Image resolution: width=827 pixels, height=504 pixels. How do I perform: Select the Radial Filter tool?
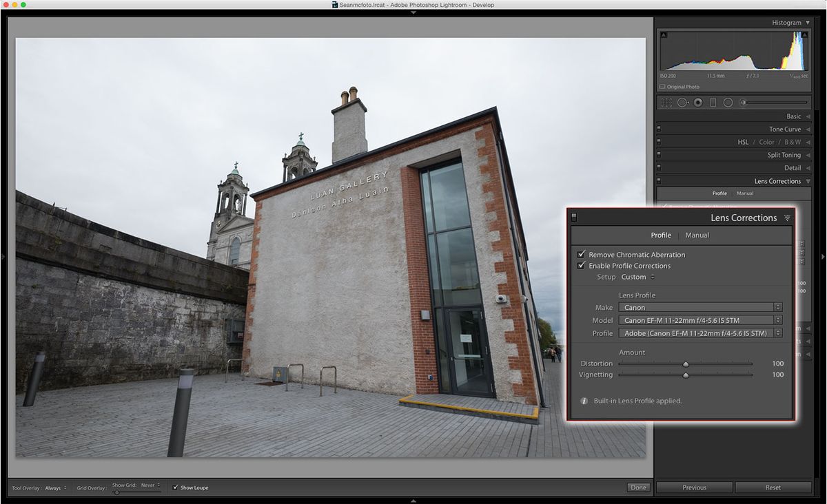click(728, 102)
